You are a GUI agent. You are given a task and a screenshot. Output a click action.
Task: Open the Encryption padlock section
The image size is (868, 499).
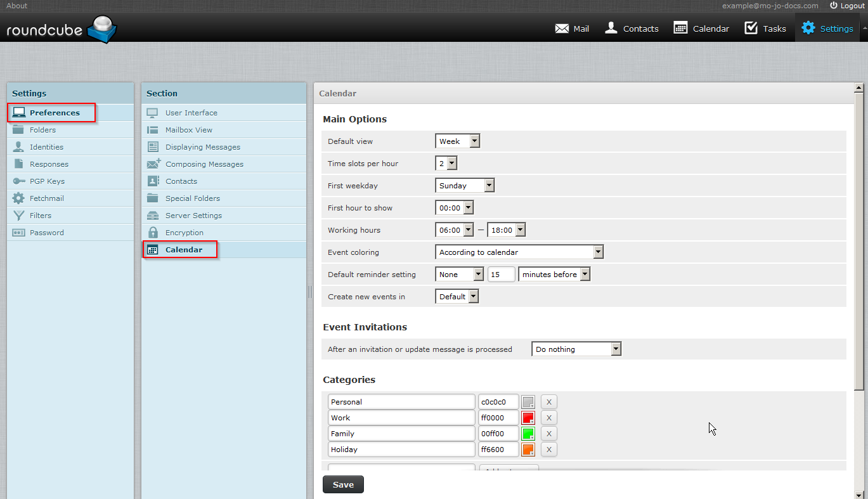pyautogui.click(x=184, y=233)
